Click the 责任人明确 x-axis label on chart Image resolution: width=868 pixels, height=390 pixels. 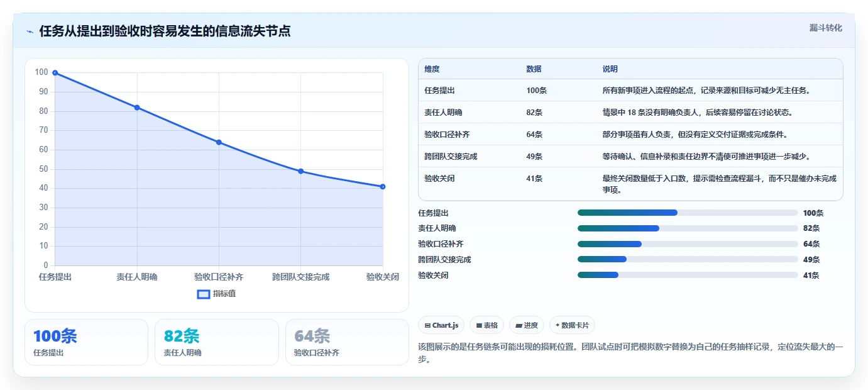137,277
